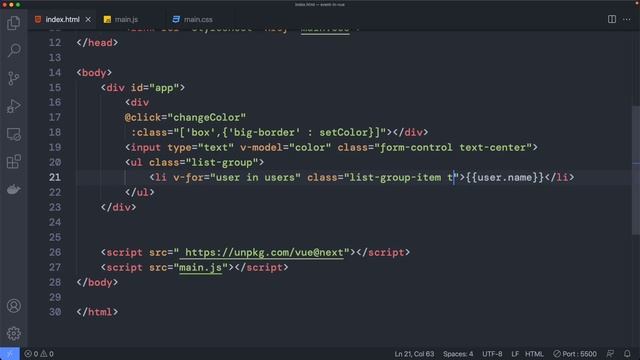Open remote window indicator in status bar

click(10, 354)
